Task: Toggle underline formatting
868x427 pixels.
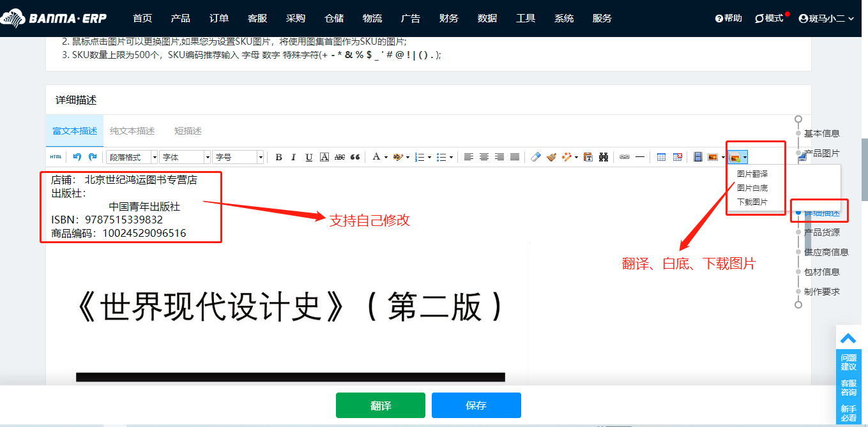Action: tap(309, 157)
